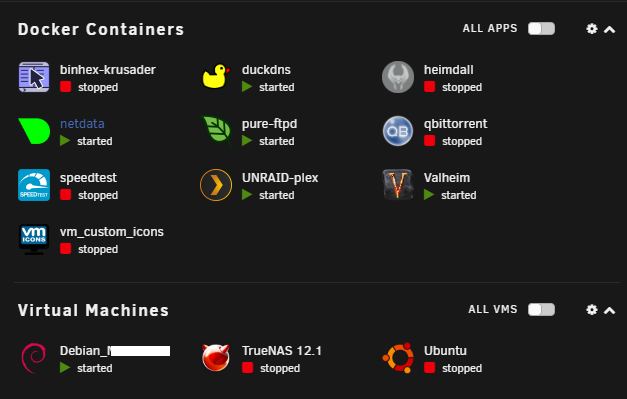Click the qbittorrent QB icon
The image size is (627, 399).
(x=398, y=131)
